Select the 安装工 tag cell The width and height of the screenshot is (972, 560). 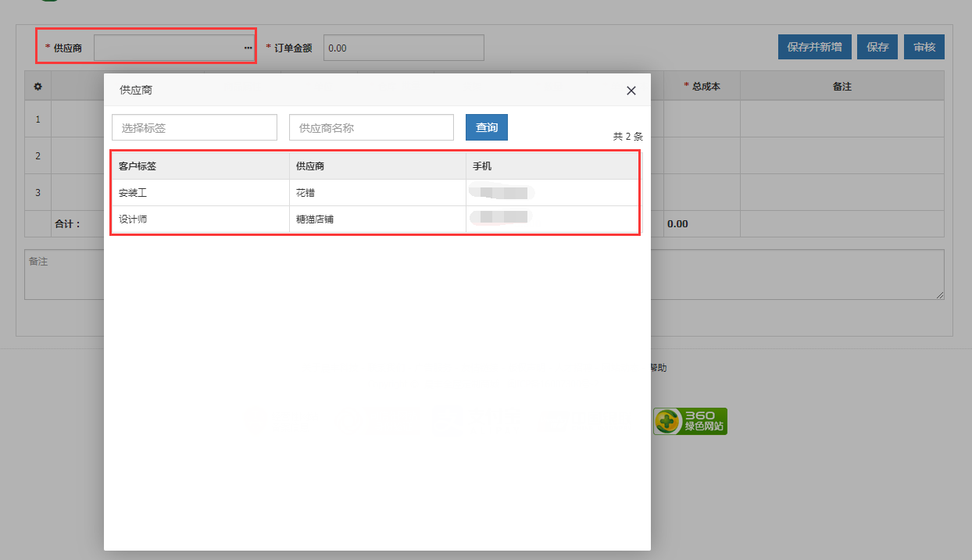tap(201, 192)
